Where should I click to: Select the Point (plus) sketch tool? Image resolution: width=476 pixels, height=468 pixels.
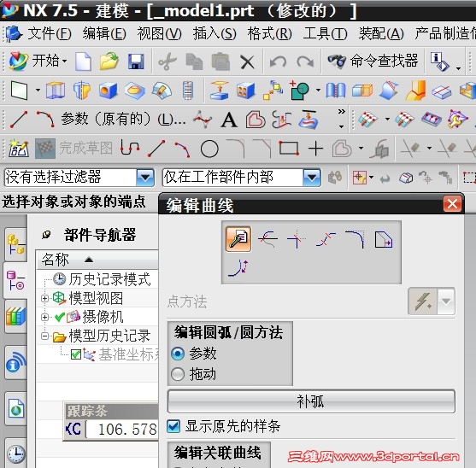tap(315, 149)
